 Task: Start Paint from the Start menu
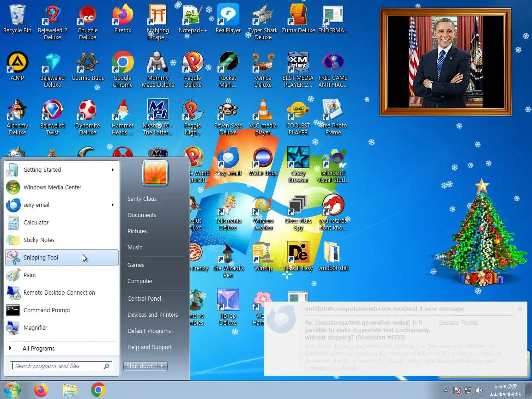[x=62, y=275]
